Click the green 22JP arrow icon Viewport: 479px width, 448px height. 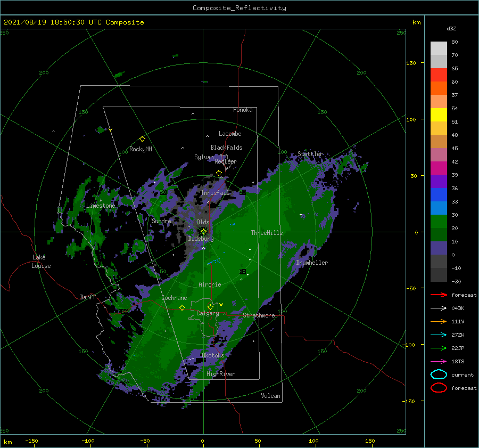[x=439, y=348]
